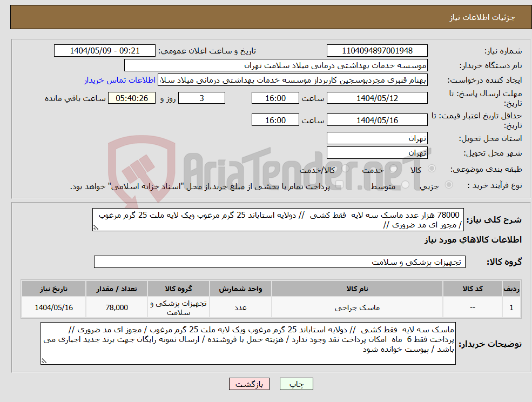Image resolution: width=532 pixels, height=402 pixels.
Task: Choose جزیی as purchase process type
Action: [x=449, y=186]
